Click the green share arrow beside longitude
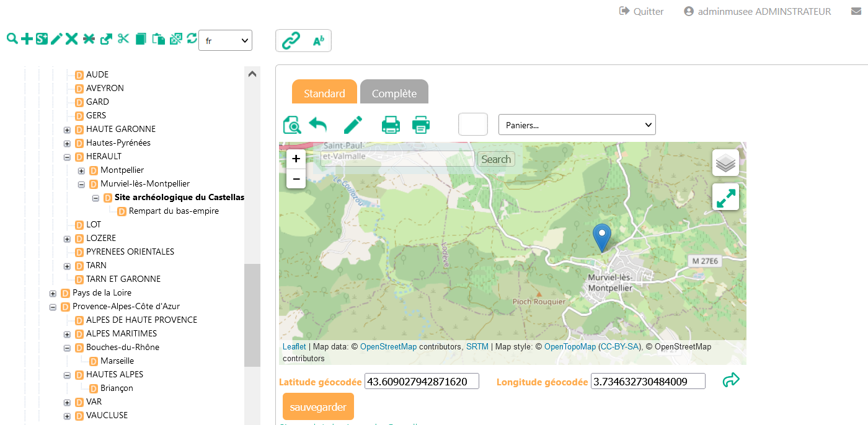The image size is (868, 425). [x=732, y=380]
